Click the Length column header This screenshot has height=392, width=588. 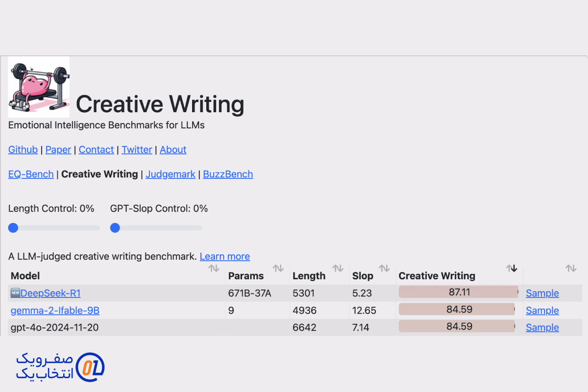309,276
